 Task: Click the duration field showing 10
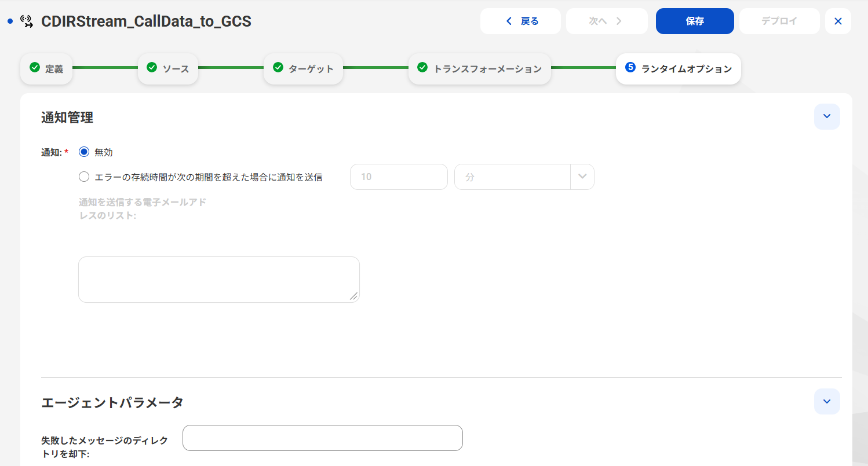point(399,177)
